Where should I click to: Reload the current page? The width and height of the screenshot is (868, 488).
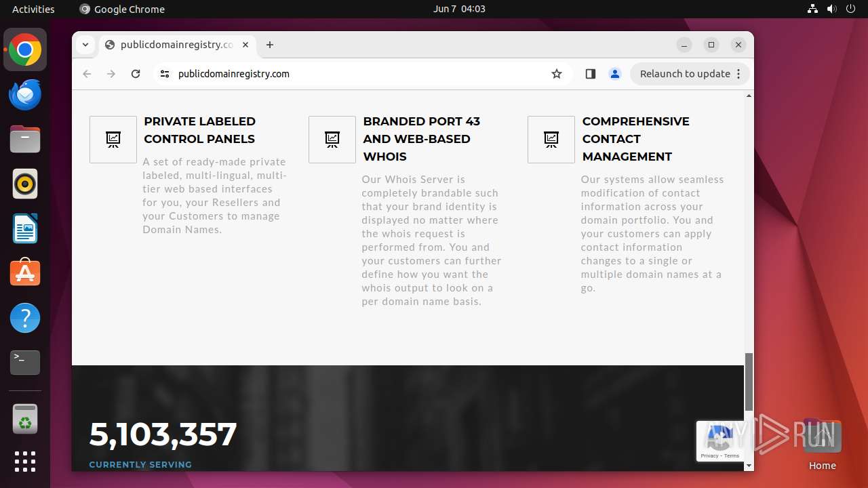click(136, 74)
